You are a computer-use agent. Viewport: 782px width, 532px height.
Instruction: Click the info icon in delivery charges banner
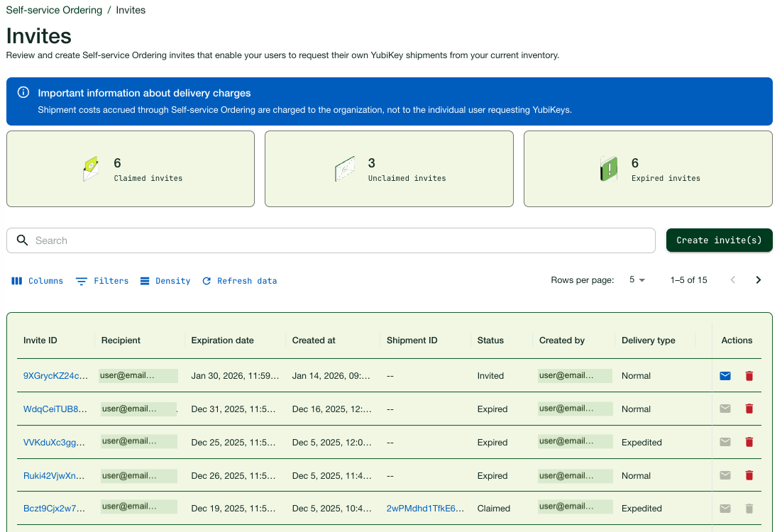point(23,93)
